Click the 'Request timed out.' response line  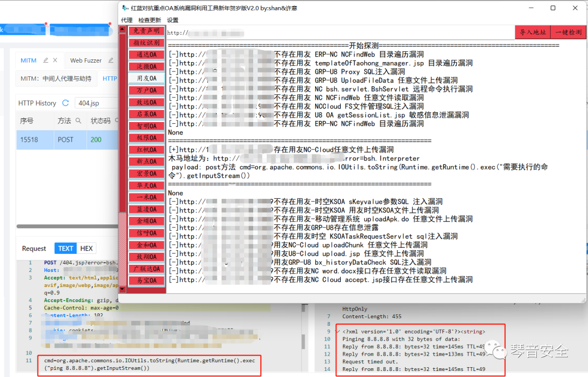click(x=370, y=362)
